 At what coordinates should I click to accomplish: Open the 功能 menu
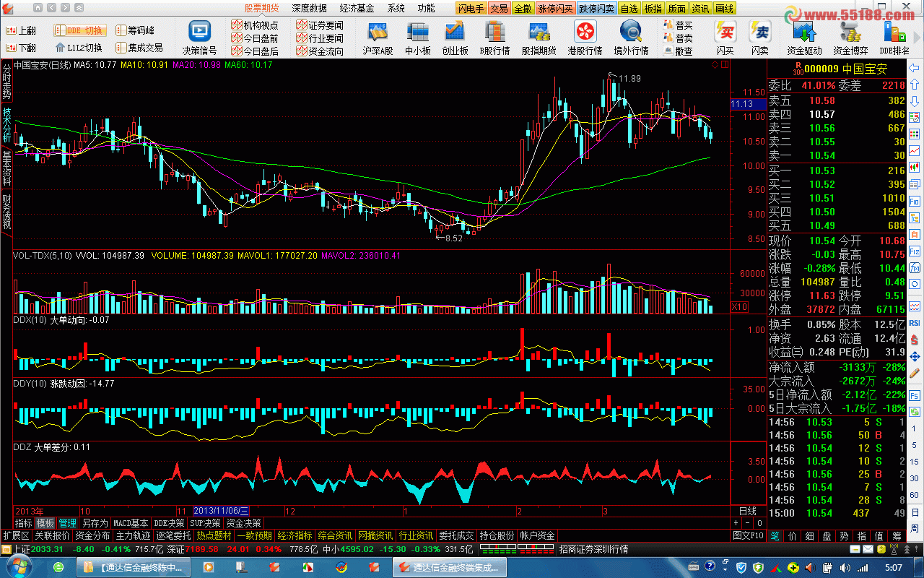(x=426, y=9)
